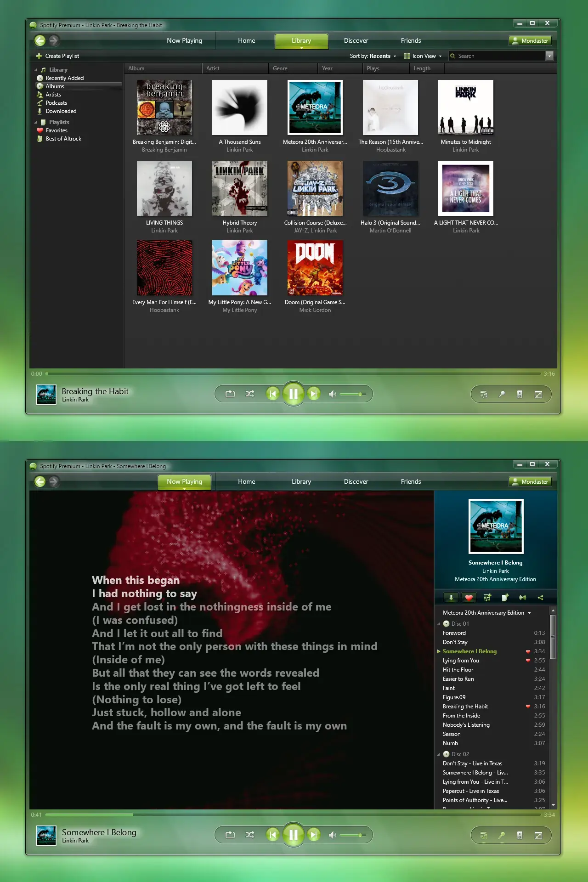Open the devices speaker icon in bottom window
Screen dimensions: 588x882
coord(520,835)
